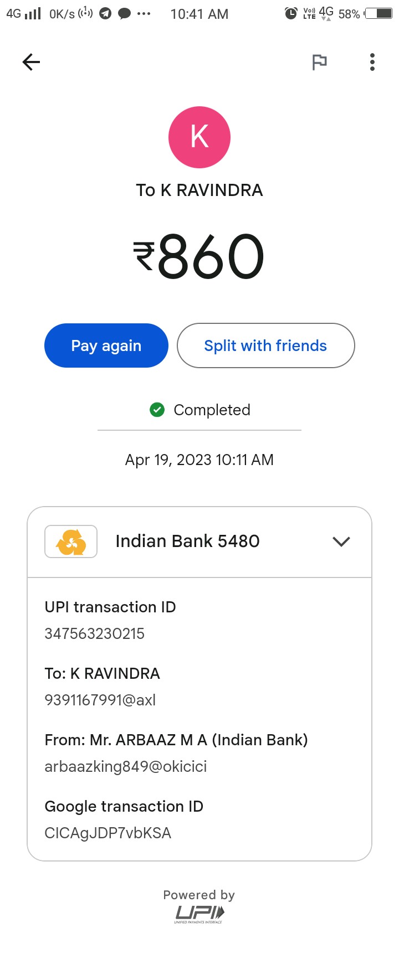Tap Google transaction ID CICAgJDP7vbKSA

[x=108, y=833]
